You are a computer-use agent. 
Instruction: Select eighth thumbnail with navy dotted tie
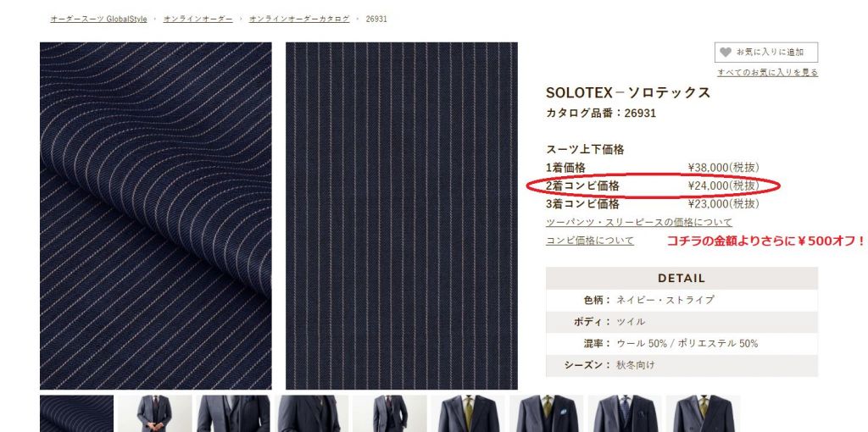[x=625, y=413]
